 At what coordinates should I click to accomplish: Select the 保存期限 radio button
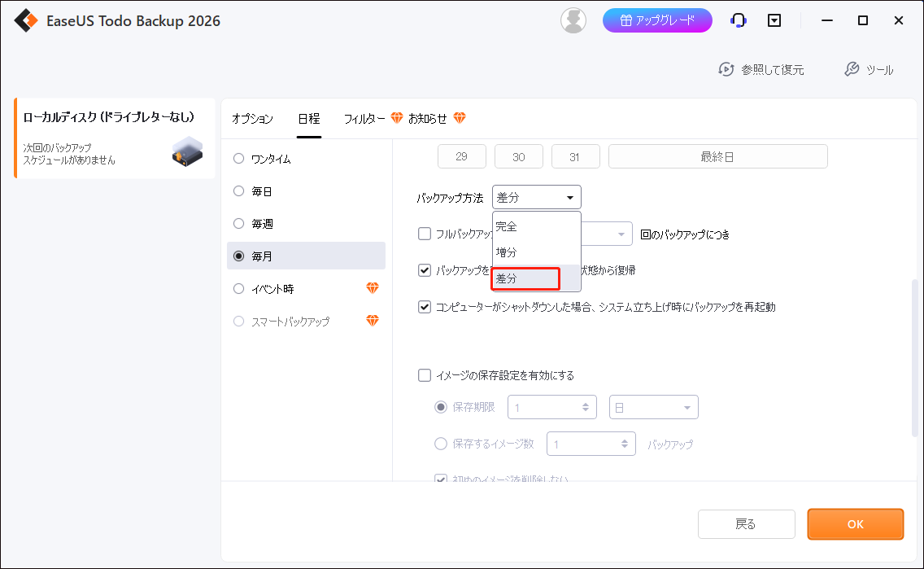(441, 408)
